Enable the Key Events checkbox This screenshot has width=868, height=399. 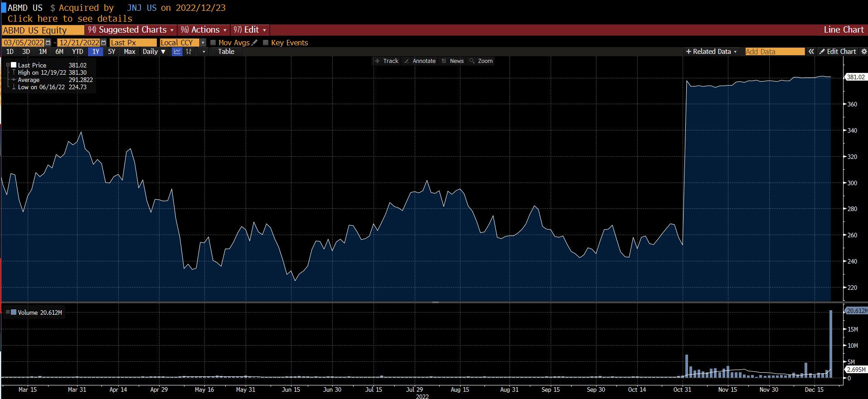pos(266,43)
